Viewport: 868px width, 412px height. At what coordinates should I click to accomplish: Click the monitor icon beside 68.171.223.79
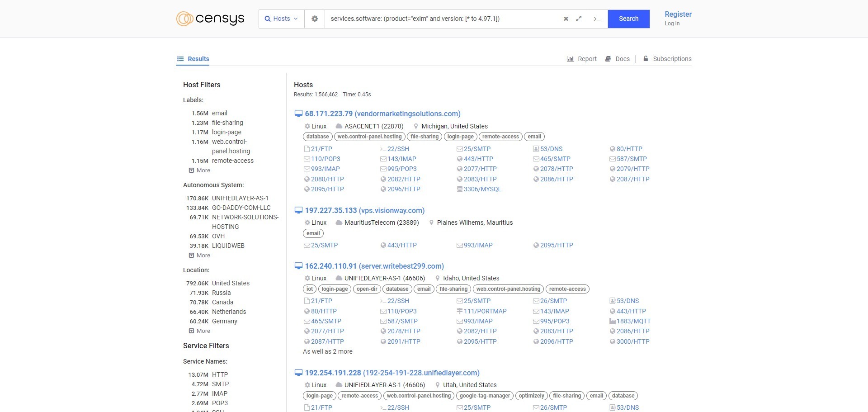pos(298,114)
